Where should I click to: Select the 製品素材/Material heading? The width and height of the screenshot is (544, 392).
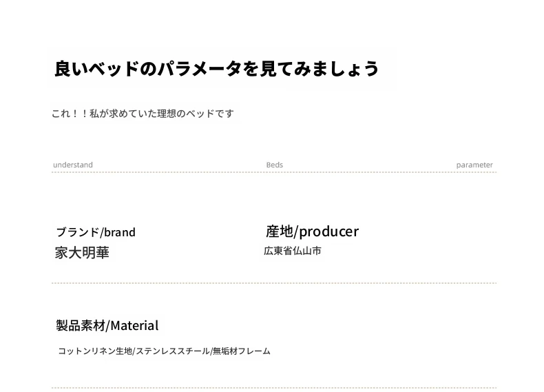tap(107, 326)
